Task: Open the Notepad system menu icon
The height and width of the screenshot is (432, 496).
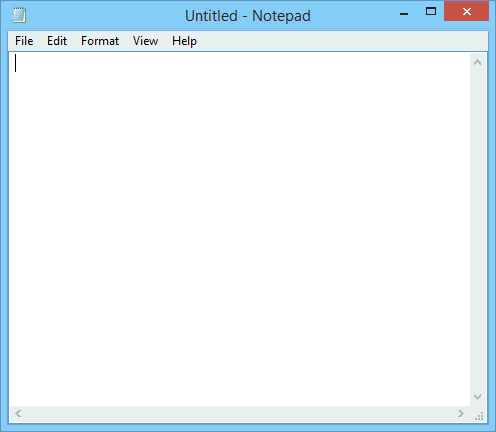Action: [19, 15]
